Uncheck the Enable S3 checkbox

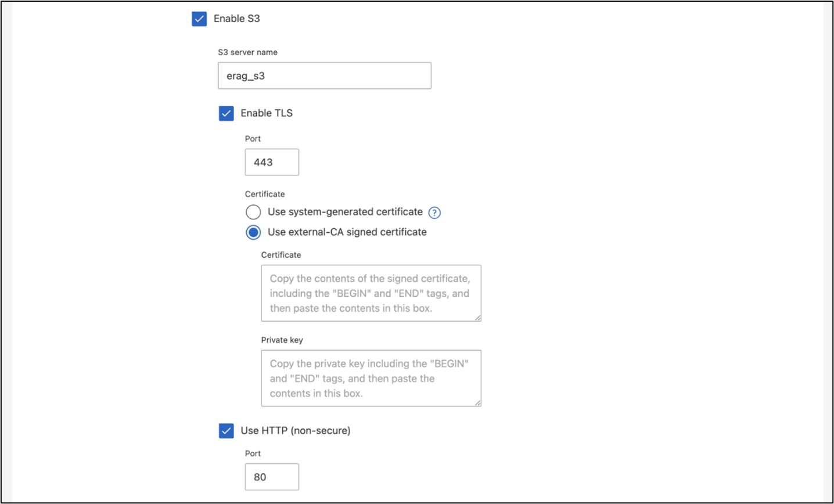tap(199, 19)
